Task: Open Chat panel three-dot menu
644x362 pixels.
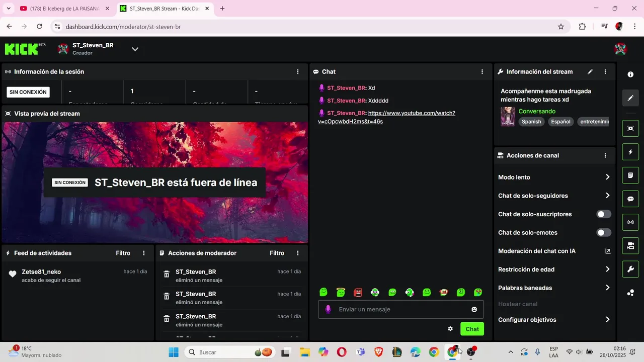Action: tap(482, 72)
